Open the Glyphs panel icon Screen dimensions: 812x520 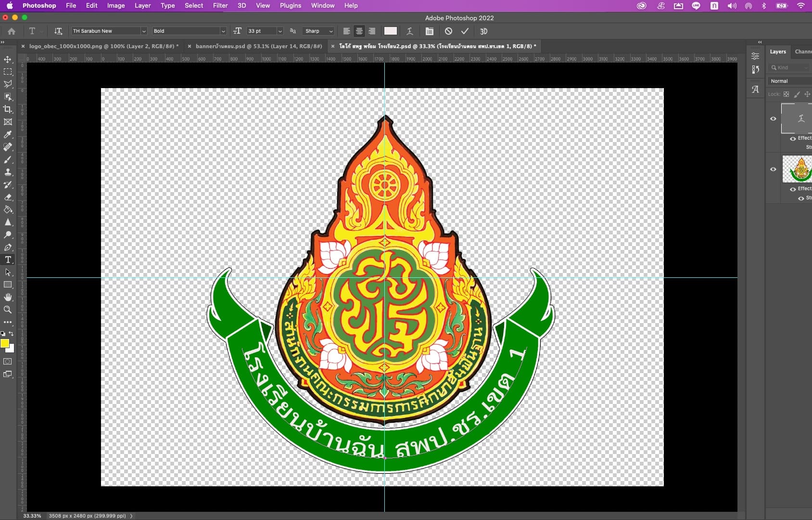[755, 89]
